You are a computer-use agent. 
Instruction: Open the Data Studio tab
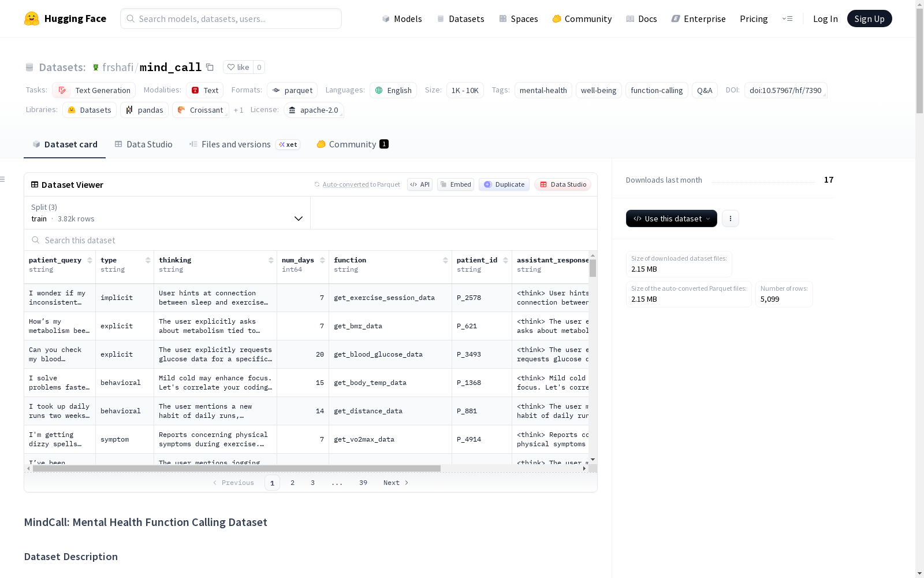[x=144, y=144]
